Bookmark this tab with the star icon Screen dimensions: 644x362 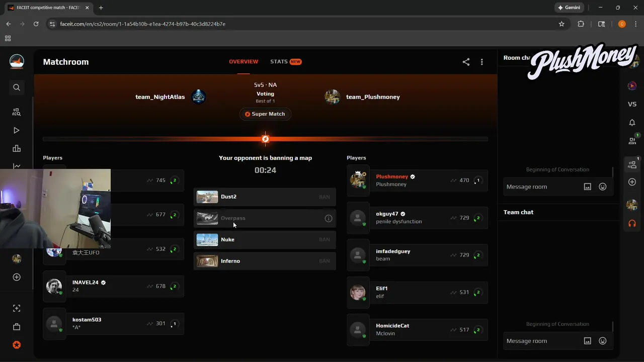(561, 24)
